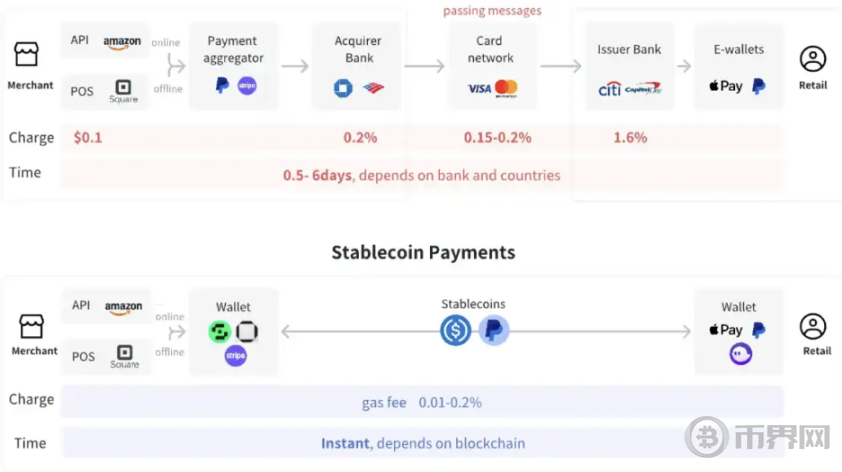Click the Instant, depends on blockchain text
This screenshot has height=472, width=842.
click(423, 443)
